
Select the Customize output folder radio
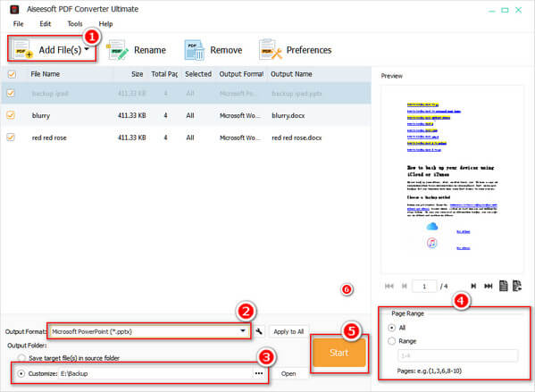pyautogui.click(x=21, y=373)
